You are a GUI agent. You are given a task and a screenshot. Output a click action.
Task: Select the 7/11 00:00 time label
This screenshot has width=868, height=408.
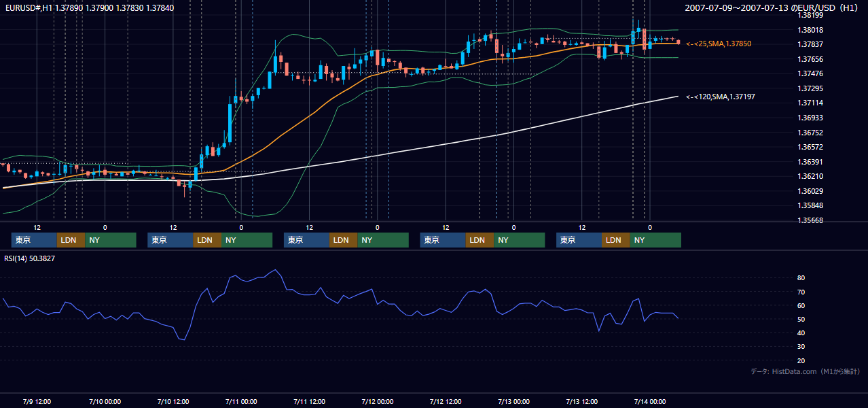pos(241,401)
